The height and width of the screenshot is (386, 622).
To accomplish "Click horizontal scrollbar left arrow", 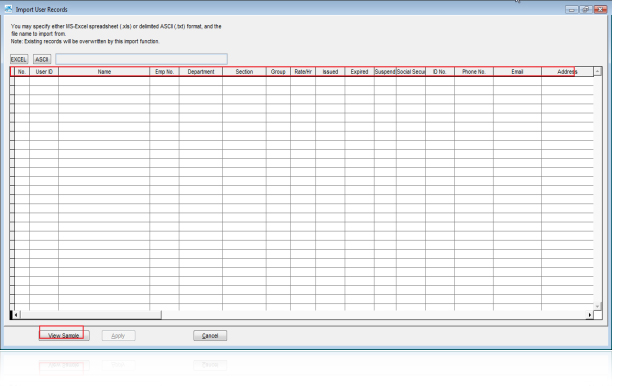I will pos(16,315).
